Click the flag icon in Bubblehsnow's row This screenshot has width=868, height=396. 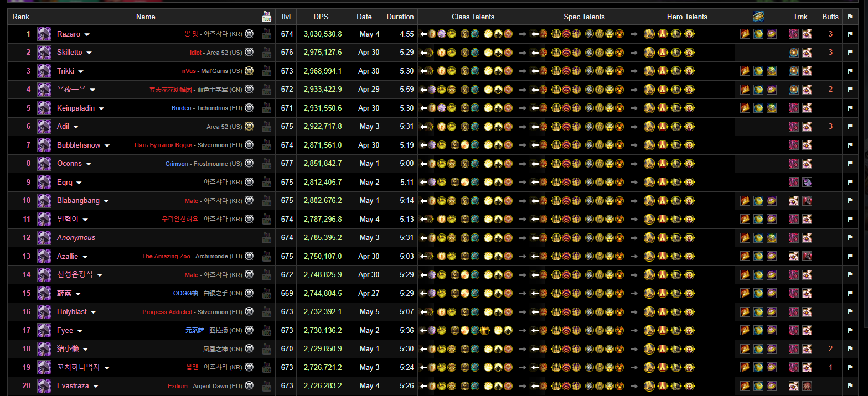coord(850,145)
